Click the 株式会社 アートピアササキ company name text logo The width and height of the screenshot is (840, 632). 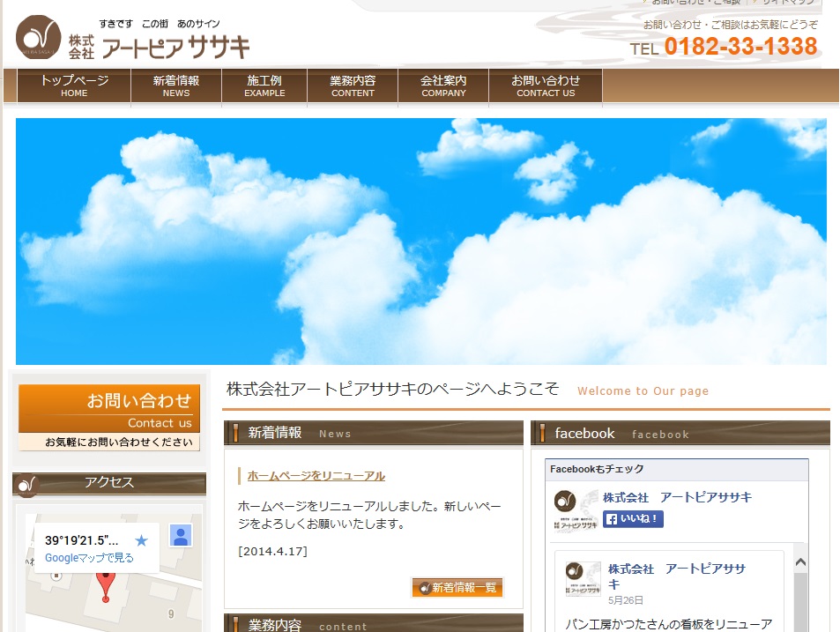click(x=160, y=47)
